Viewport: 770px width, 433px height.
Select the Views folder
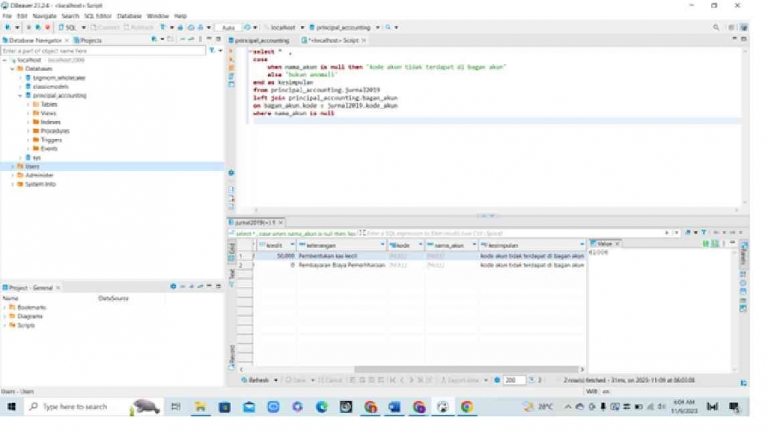(48, 113)
